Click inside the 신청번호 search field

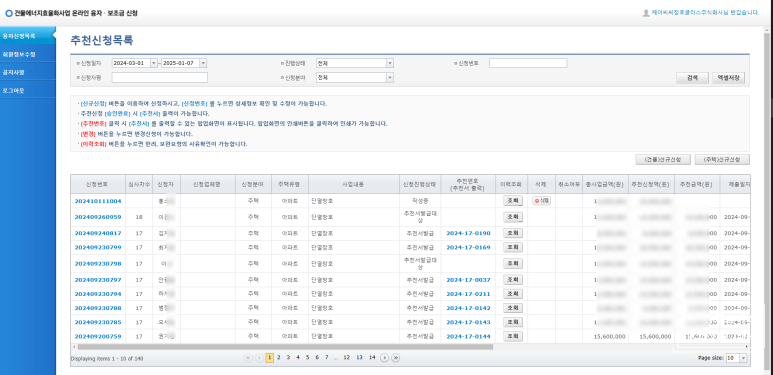click(528, 63)
